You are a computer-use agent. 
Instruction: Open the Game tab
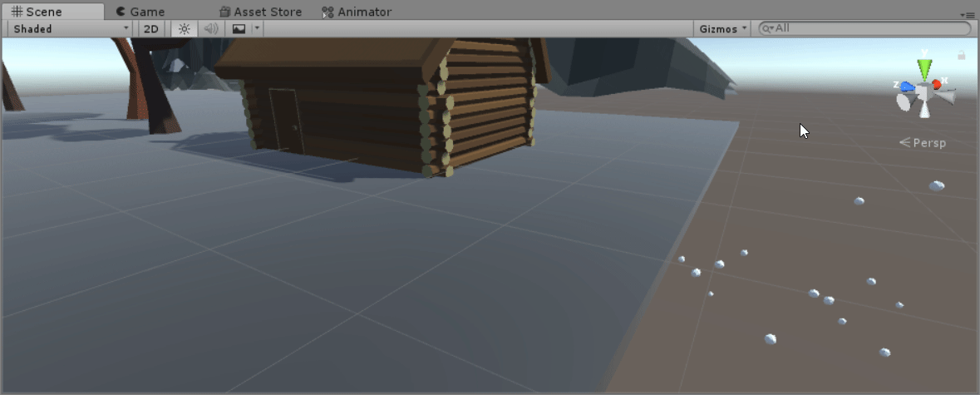pyautogui.click(x=140, y=12)
